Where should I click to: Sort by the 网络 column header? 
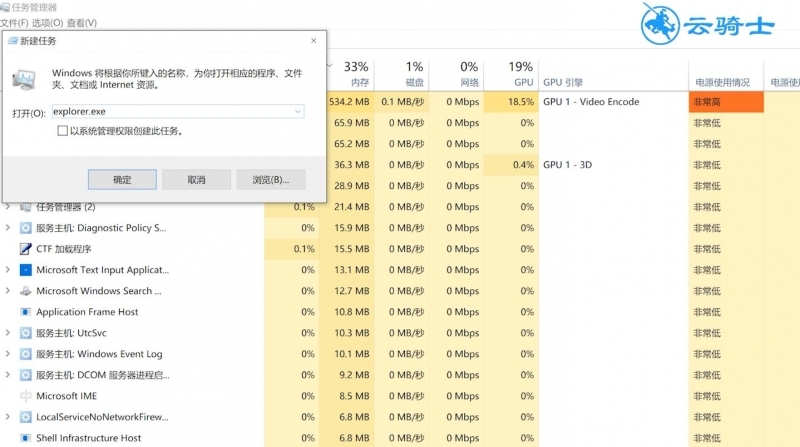coord(456,74)
